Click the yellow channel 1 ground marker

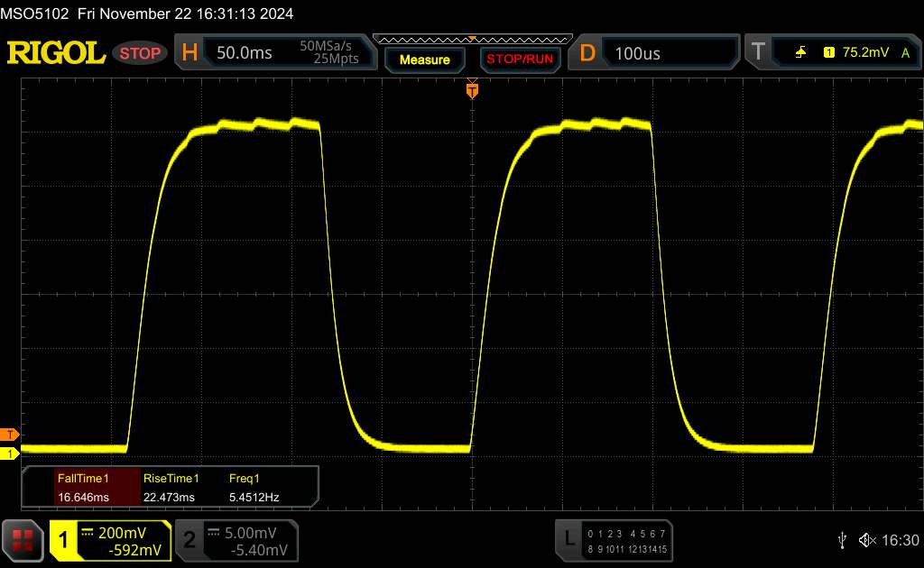click(9, 453)
